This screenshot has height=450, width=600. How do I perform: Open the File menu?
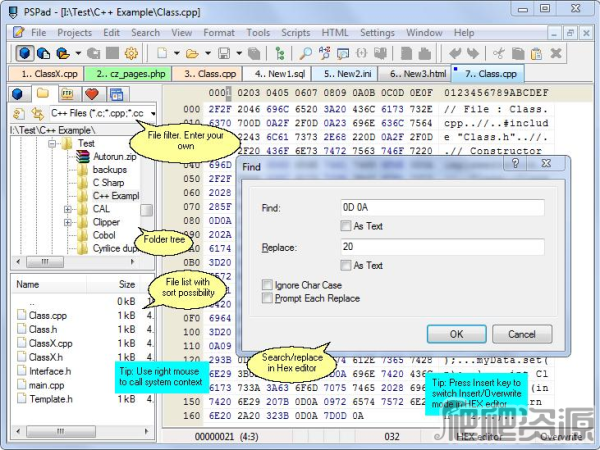[38, 33]
